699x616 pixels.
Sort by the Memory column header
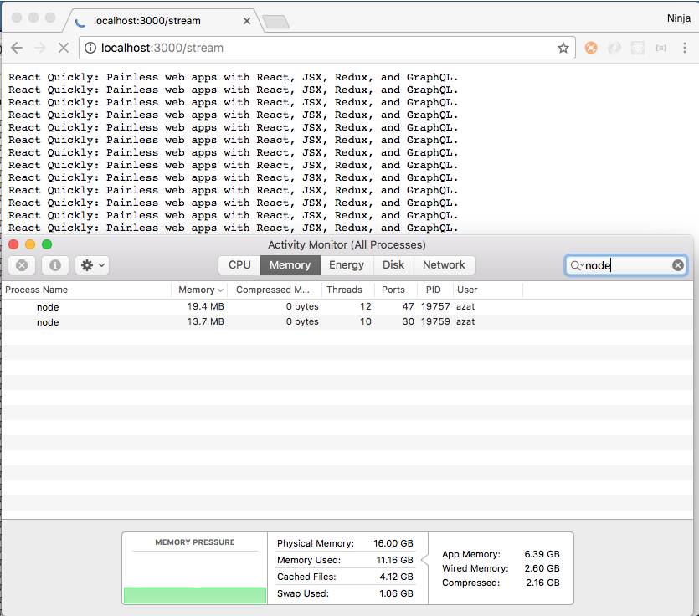point(199,290)
